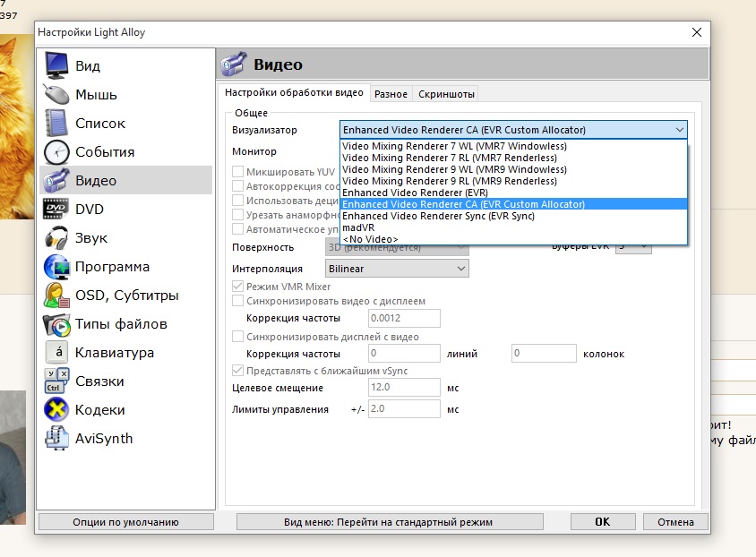
Task: Choose Video Mixing Renderer 7 WL option
Action: (513, 146)
